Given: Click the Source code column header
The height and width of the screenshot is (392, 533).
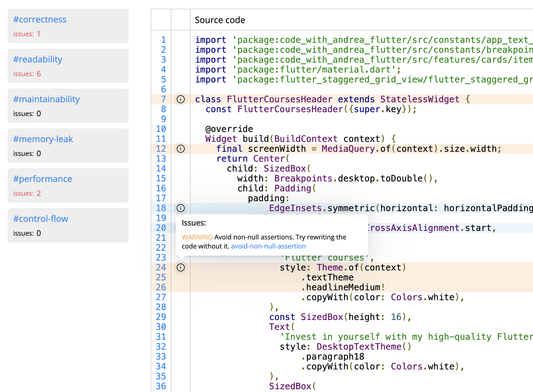Looking at the screenshot, I should (x=220, y=20).
